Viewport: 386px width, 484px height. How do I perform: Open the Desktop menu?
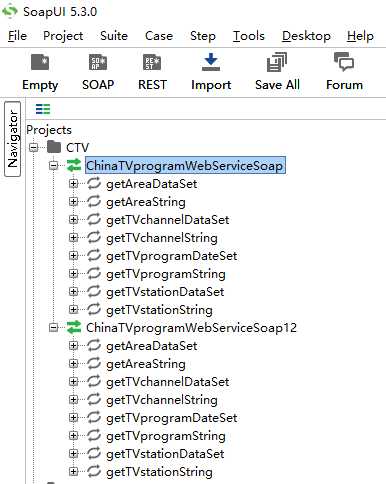pos(306,36)
